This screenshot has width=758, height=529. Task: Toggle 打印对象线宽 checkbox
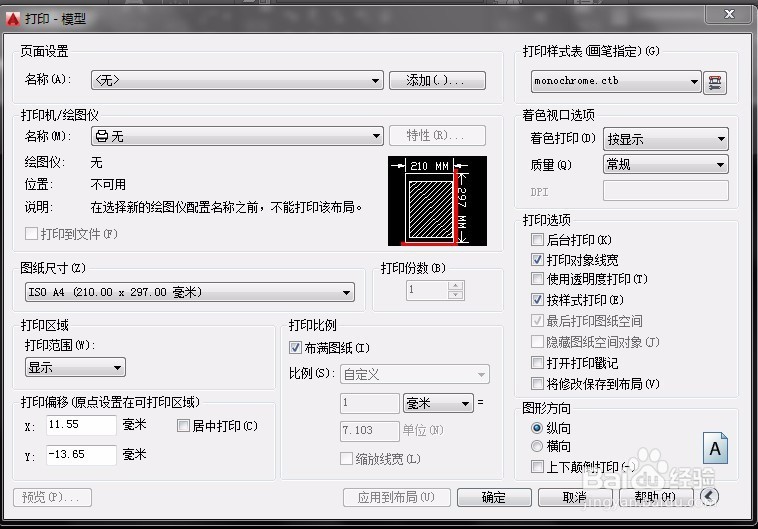[537, 260]
